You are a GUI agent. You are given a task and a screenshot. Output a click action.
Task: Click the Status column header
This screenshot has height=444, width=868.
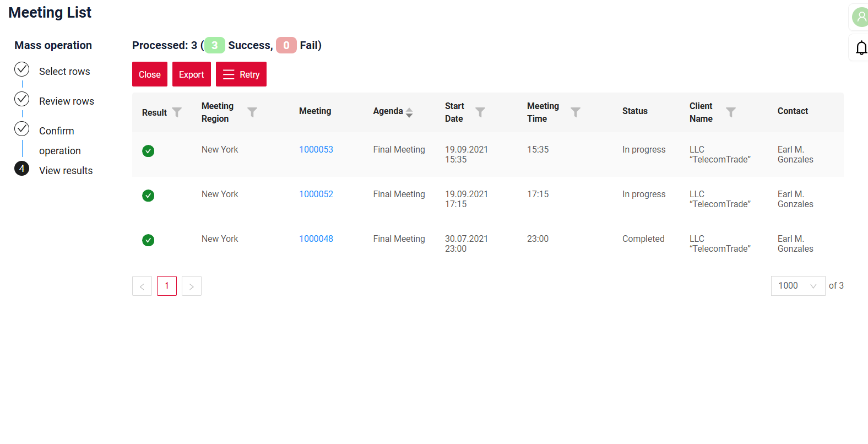tap(635, 111)
